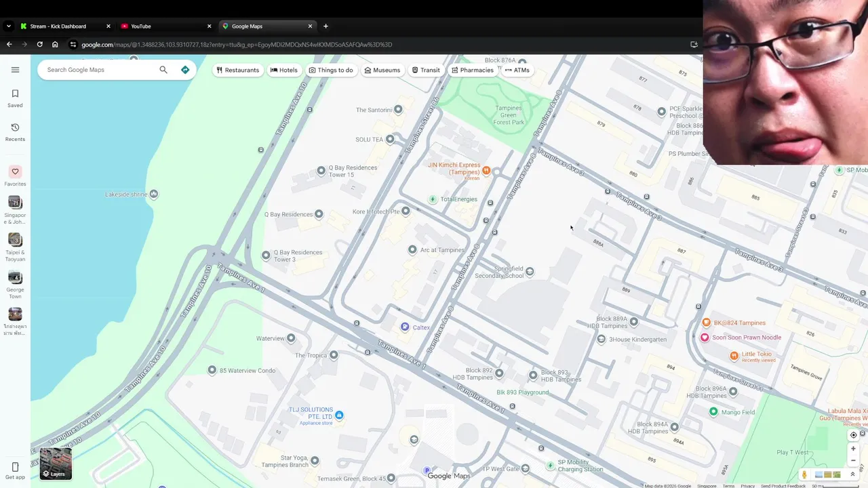Image resolution: width=868 pixels, height=488 pixels.
Task: Reload the page with refresh button
Action: pos(39,45)
